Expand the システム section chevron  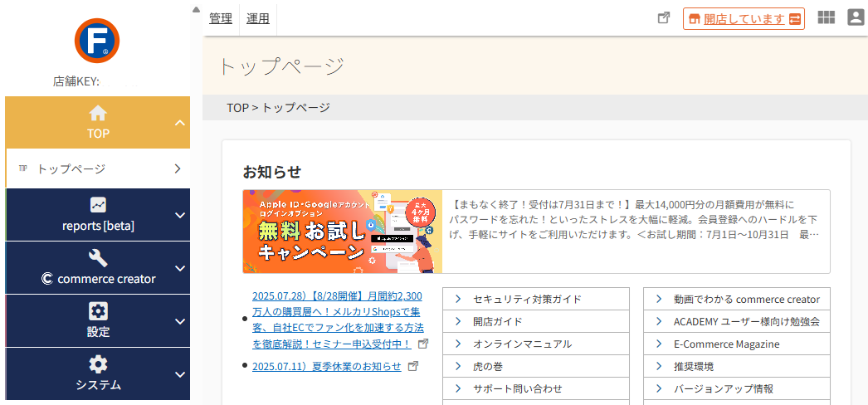180,374
